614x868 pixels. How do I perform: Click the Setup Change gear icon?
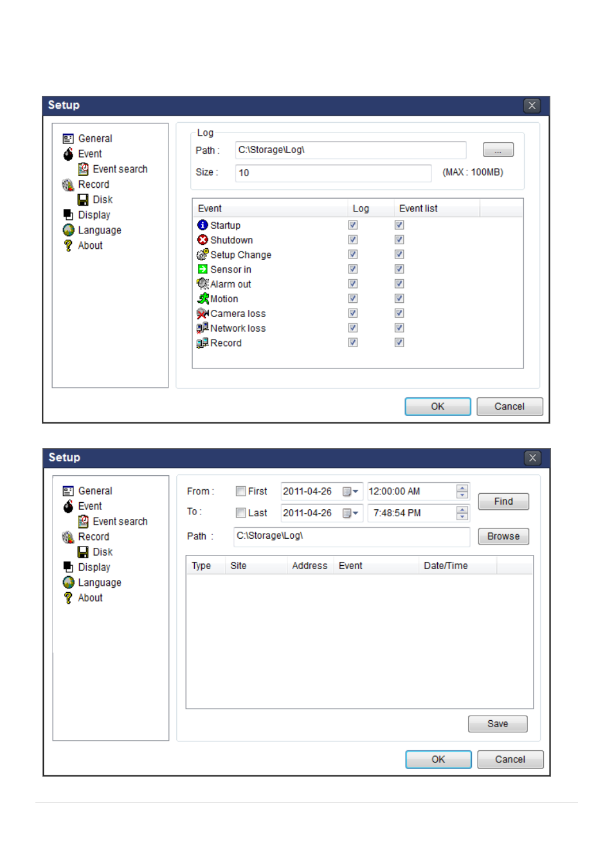click(x=203, y=255)
